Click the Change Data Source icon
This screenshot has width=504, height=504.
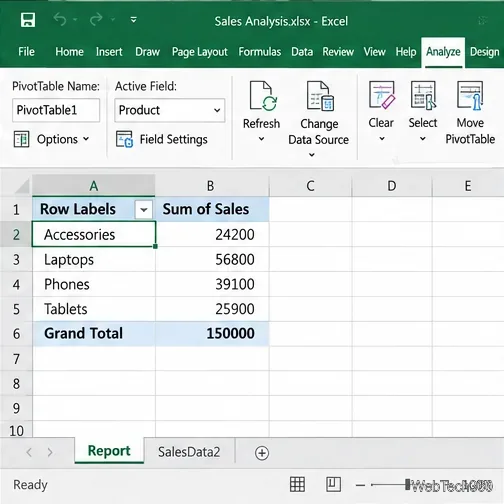(x=320, y=96)
